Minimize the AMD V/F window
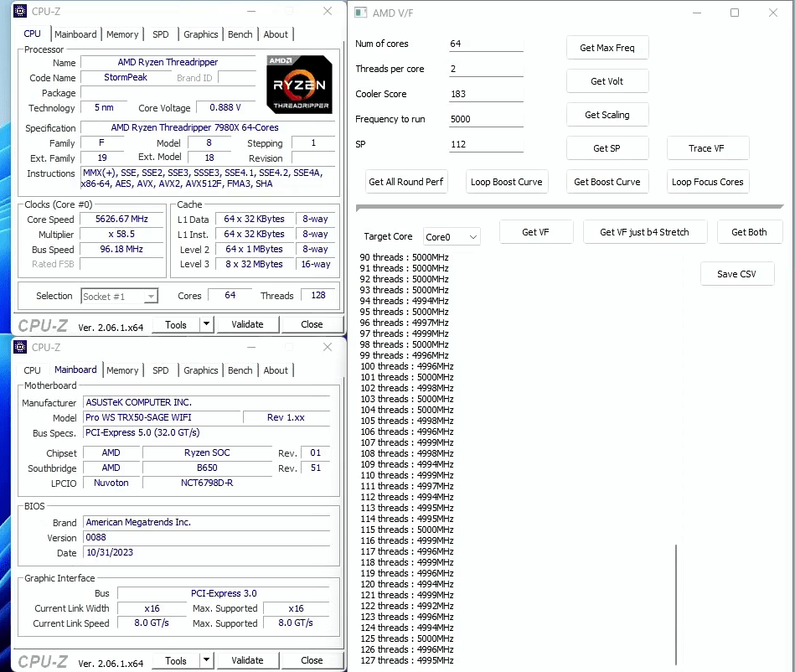 pos(697,13)
